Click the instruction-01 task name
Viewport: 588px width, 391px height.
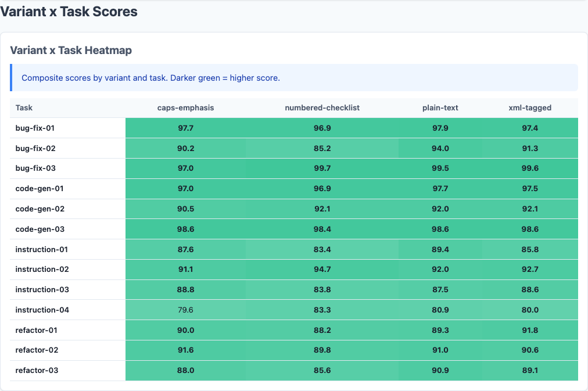tap(42, 249)
